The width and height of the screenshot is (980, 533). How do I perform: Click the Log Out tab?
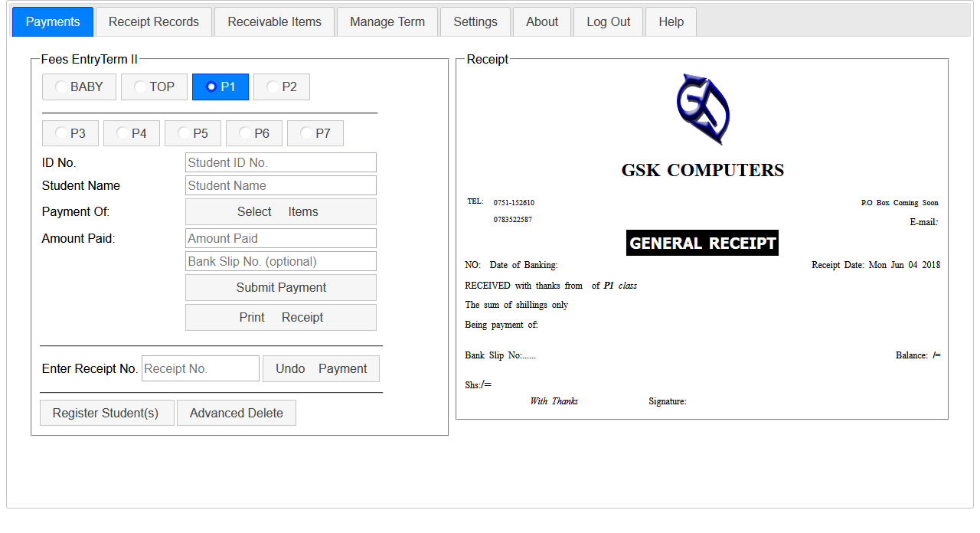608,22
